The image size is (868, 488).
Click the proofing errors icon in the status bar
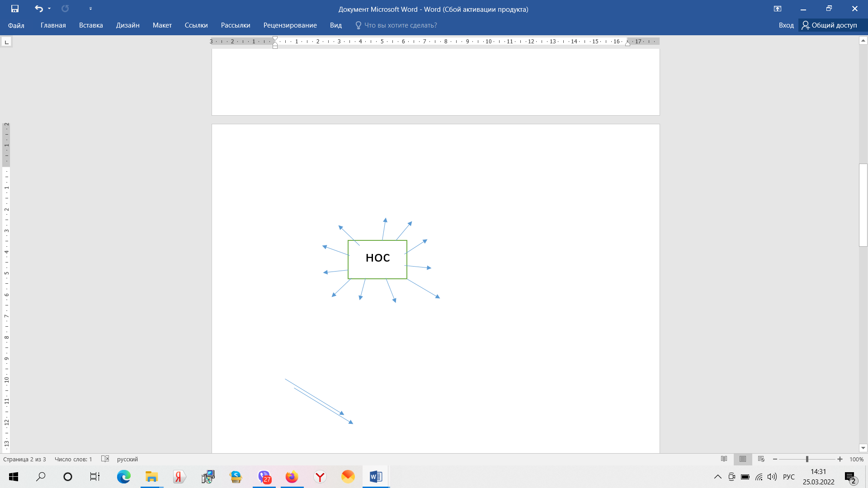105,459
